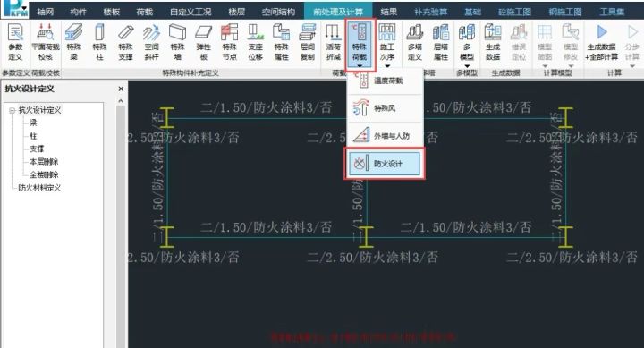Image resolution: width=644 pixels, height=348 pixels.
Task: Click the side panel scrollbar up arrow
Action: pos(121,101)
